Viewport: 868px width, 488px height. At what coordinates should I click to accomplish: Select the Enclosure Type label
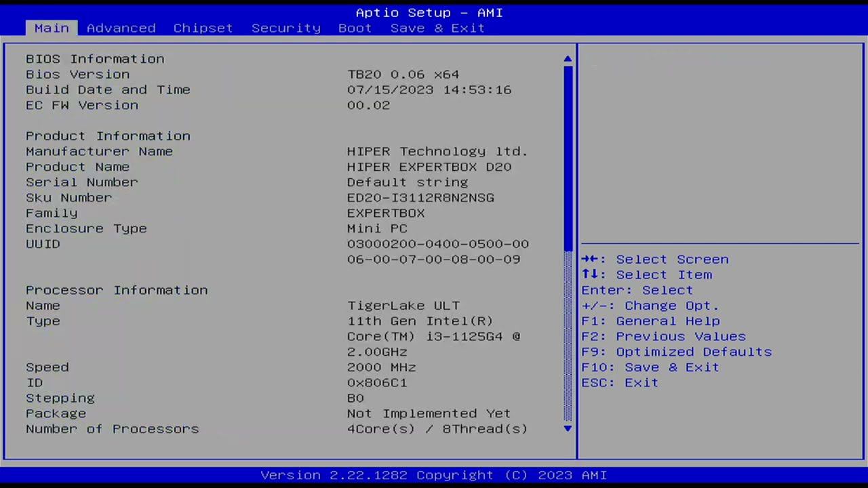click(x=86, y=228)
